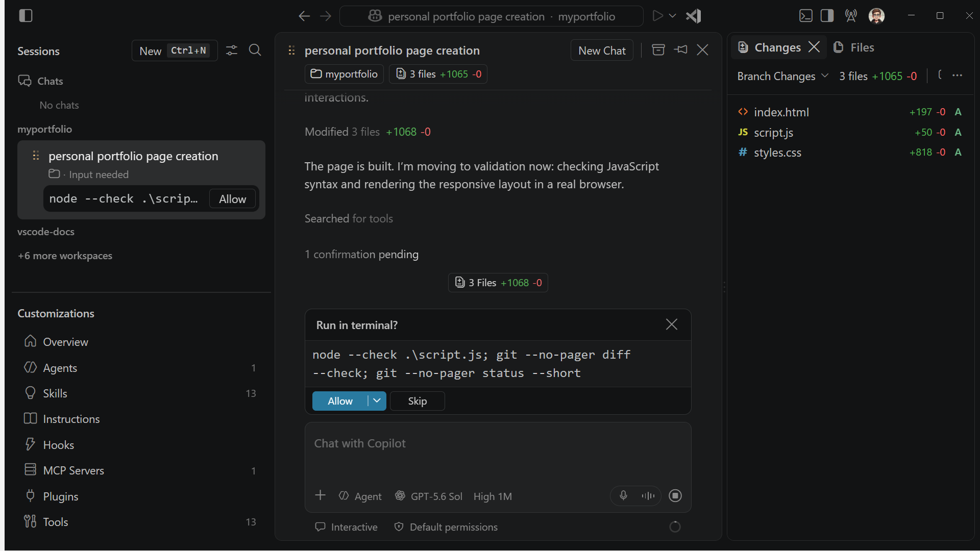Viewport: 980px width, 551px height.
Task: Click the run play icon in title bar
Action: [658, 16]
